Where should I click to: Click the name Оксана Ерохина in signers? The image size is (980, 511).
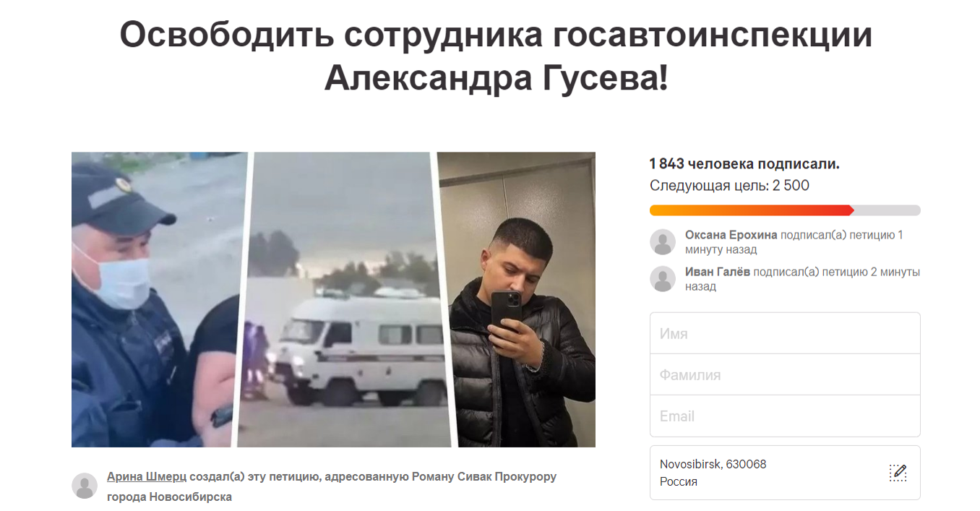click(731, 235)
